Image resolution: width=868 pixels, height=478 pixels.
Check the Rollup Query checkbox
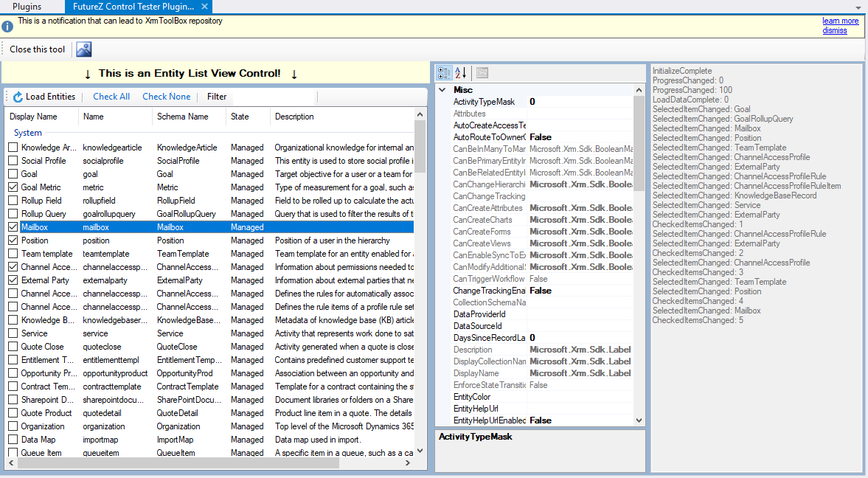(13, 214)
